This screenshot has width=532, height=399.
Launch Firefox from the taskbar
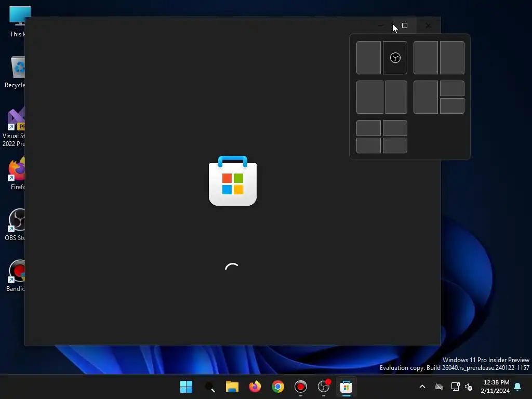[x=255, y=387]
